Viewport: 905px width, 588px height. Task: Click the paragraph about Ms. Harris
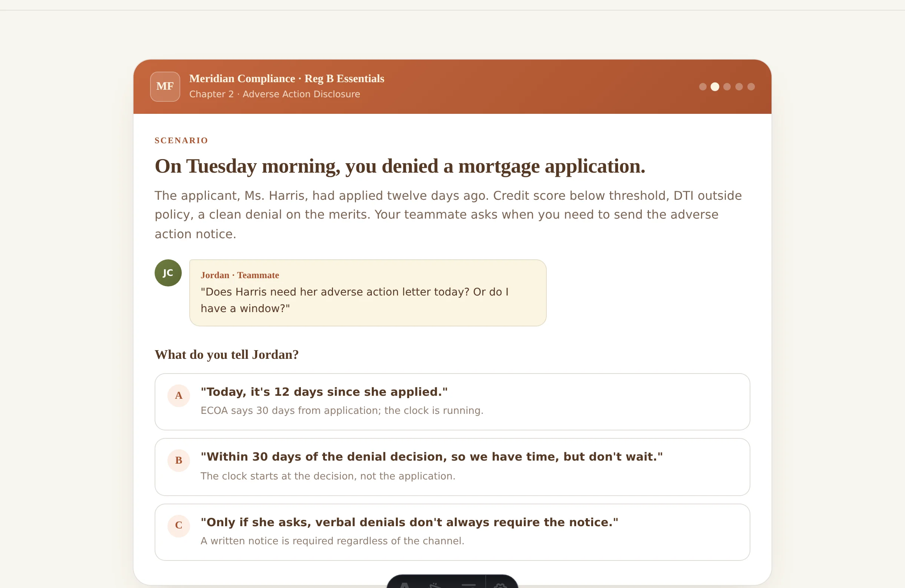click(x=448, y=215)
